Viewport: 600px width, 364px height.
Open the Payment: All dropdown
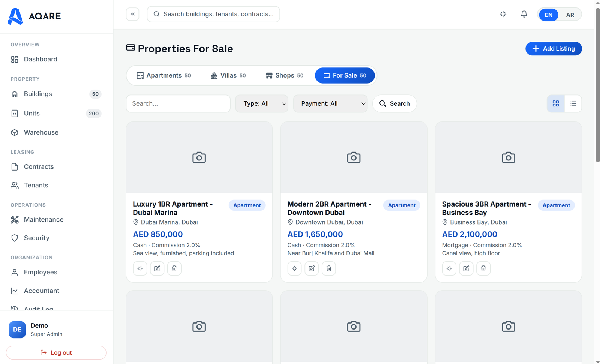pyautogui.click(x=330, y=103)
